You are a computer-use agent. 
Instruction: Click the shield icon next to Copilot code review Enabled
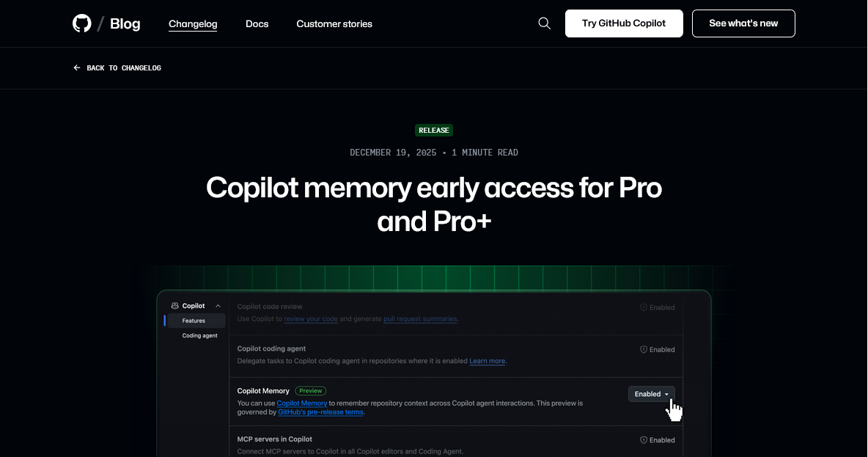click(644, 308)
